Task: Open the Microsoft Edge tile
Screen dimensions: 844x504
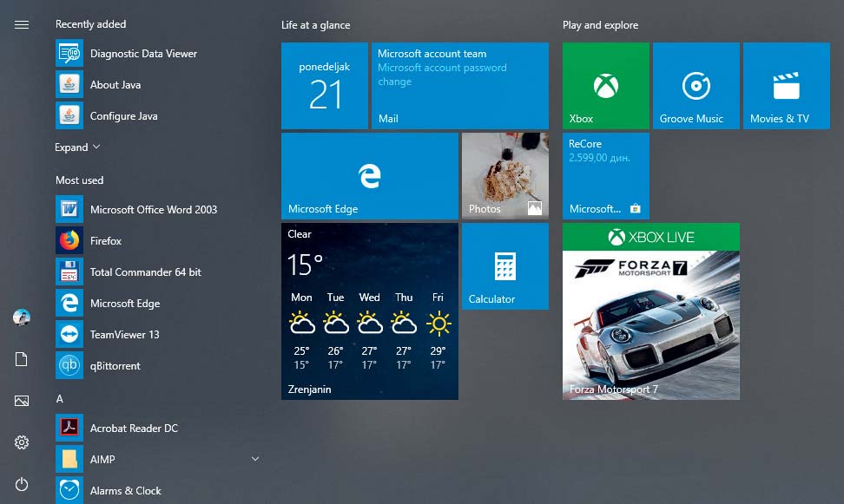Action: tap(370, 176)
